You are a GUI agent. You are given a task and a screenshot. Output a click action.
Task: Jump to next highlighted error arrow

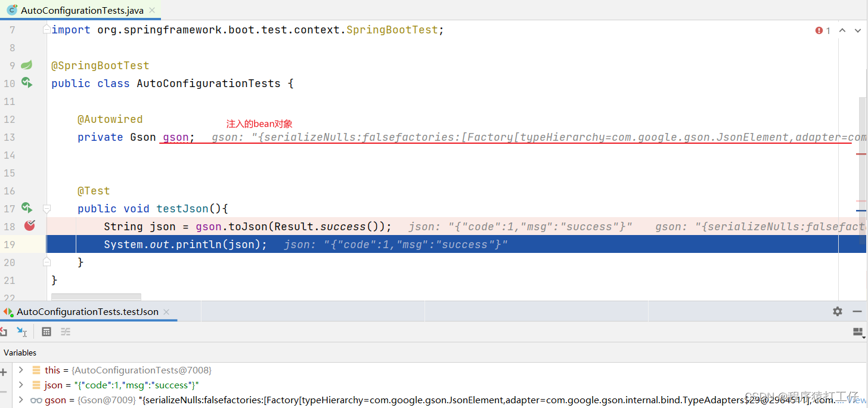858,30
